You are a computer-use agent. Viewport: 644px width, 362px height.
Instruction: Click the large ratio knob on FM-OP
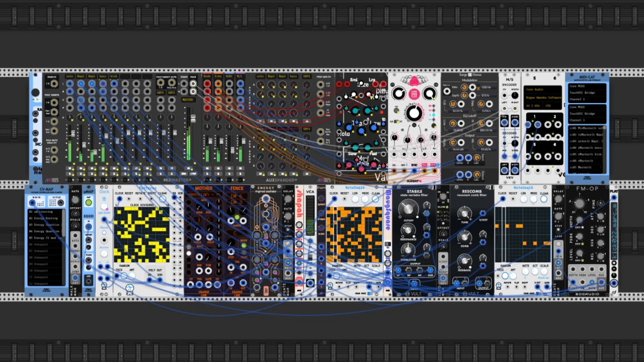coord(579,203)
